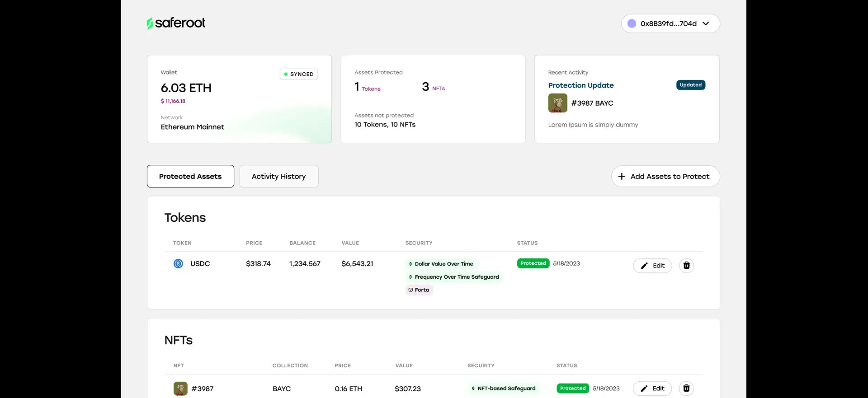This screenshot has height=398, width=868.
Task: Select the Protected Assets tab
Action: tap(190, 177)
